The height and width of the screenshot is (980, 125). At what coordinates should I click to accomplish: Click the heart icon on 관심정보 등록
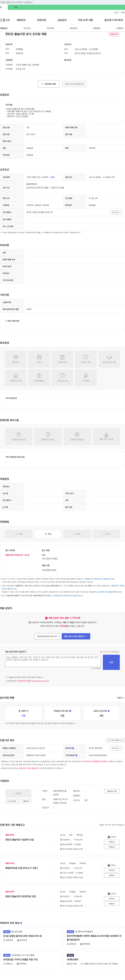pyautogui.click(x=43, y=84)
